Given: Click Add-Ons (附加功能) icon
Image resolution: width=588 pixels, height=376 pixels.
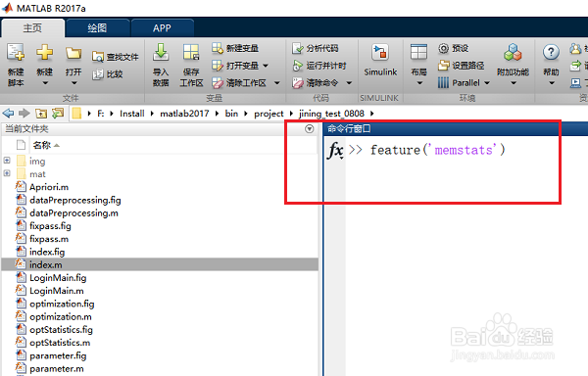Looking at the screenshot, I should point(513,53).
